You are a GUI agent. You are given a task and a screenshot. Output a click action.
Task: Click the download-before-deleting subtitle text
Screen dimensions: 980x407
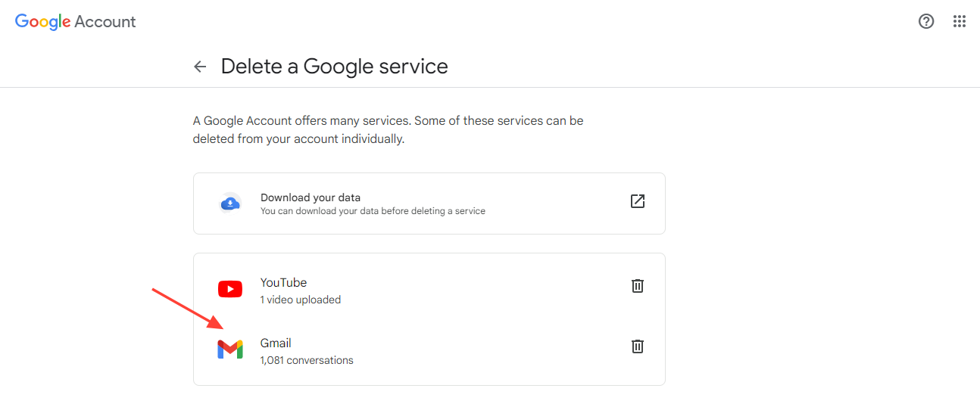pyautogui.click(x=373, y=211)
